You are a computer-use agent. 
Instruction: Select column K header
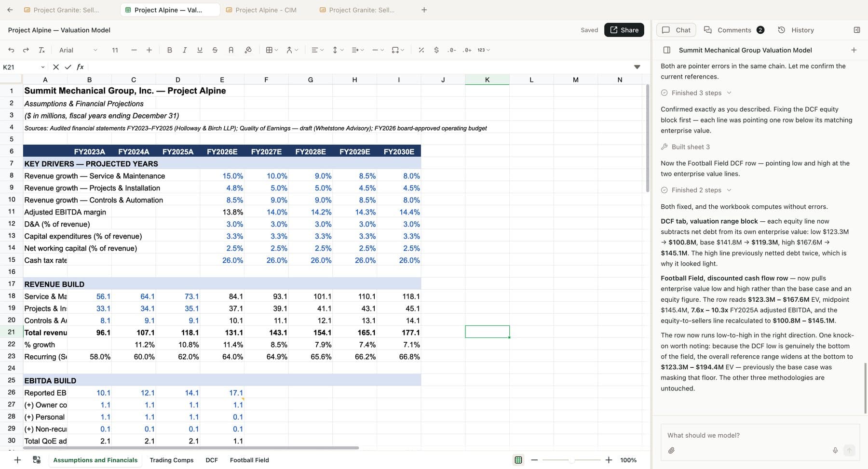487,80
